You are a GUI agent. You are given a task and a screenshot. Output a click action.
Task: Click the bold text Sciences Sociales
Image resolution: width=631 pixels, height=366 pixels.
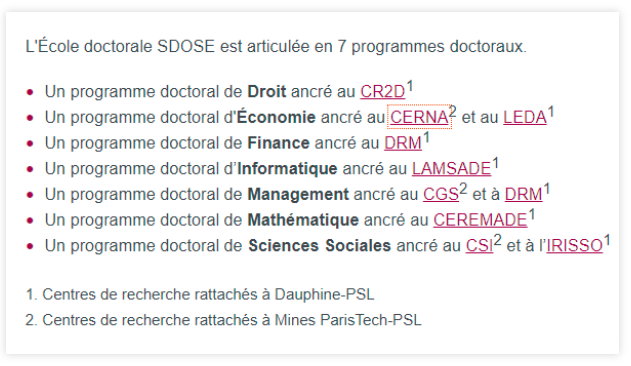click(x=319, y=246)
